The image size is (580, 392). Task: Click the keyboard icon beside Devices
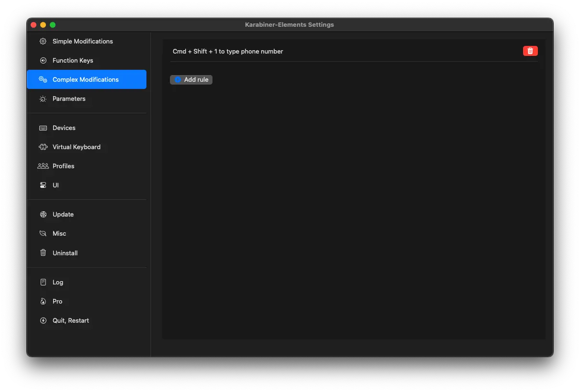click(43, 128)
